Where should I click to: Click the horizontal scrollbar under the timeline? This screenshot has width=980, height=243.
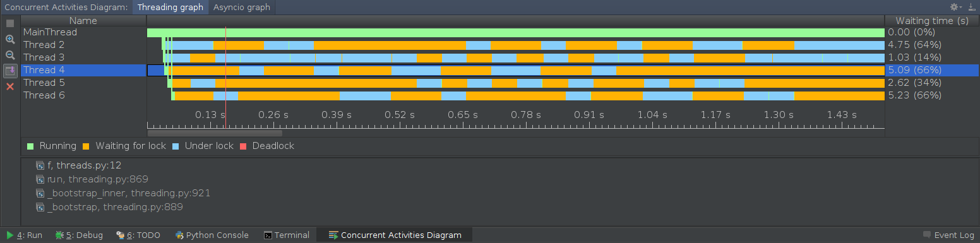coord(215,133)
